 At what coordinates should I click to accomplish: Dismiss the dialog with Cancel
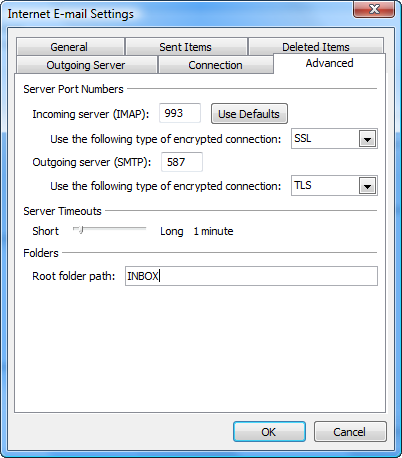click(x=350, y=432)
